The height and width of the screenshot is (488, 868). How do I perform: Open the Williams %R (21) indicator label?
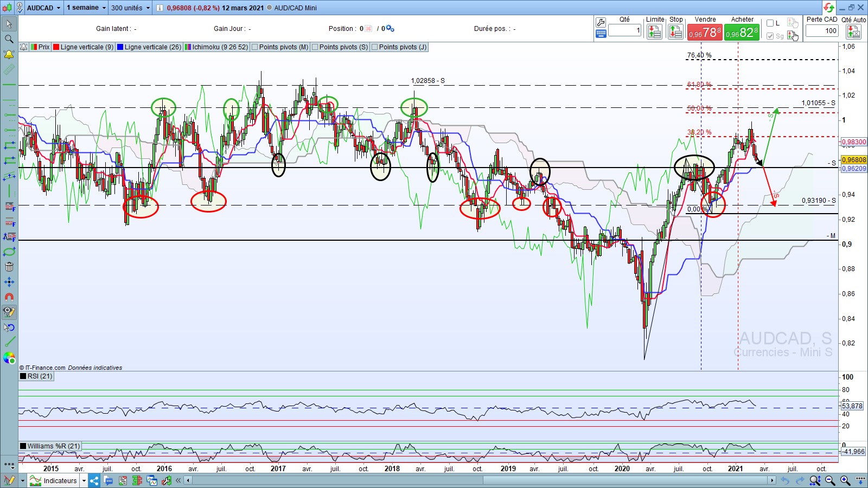coord(50,446)
